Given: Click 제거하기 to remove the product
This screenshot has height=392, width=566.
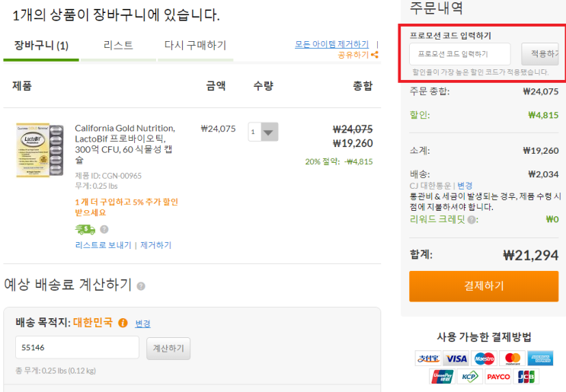Looking at the screenshot, I should point(155,245).
